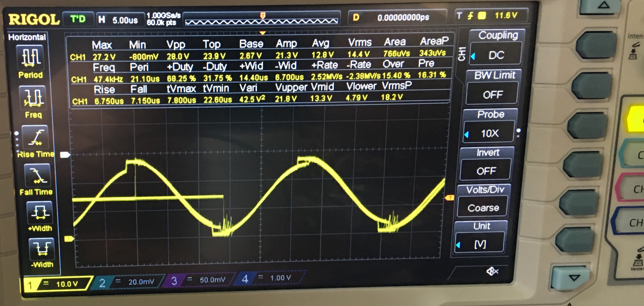644x306 pixels.
Task: Click the -Wid value 6.700us
Action: click(x=289, y=77)
